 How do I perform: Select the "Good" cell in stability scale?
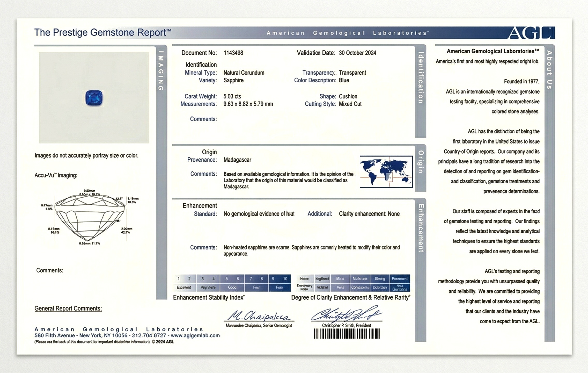point(232,287)
